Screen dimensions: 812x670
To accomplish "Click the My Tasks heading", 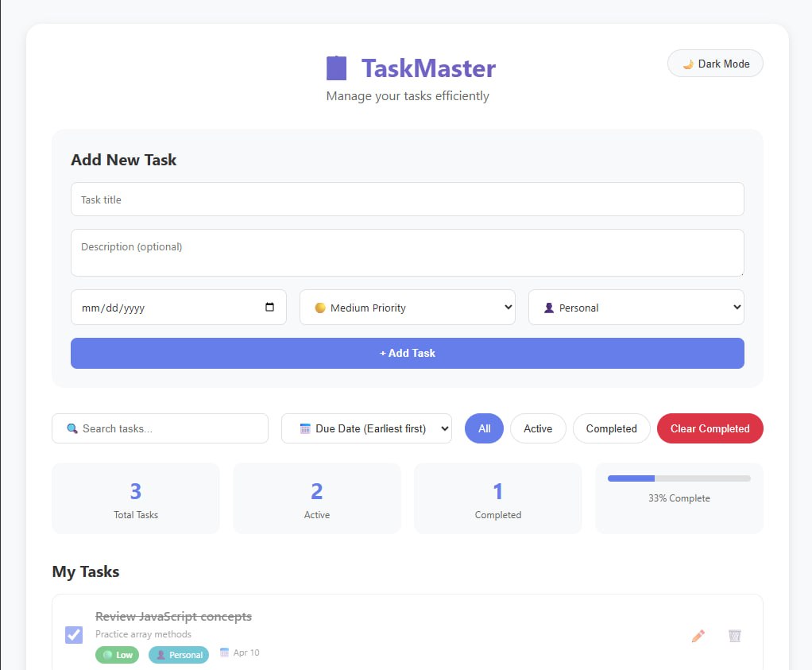I will coord(86,571).
